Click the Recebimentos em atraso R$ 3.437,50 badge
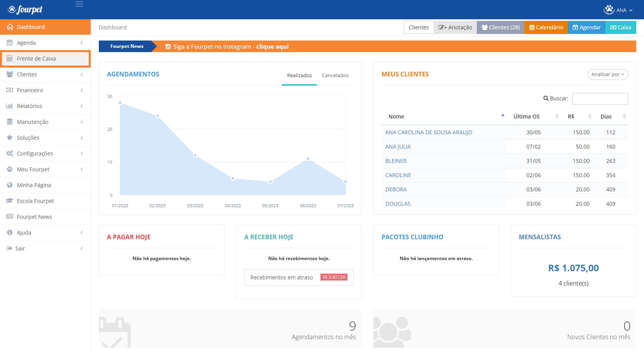The width and height of the screenshot is (644, 350). (334, 277)
